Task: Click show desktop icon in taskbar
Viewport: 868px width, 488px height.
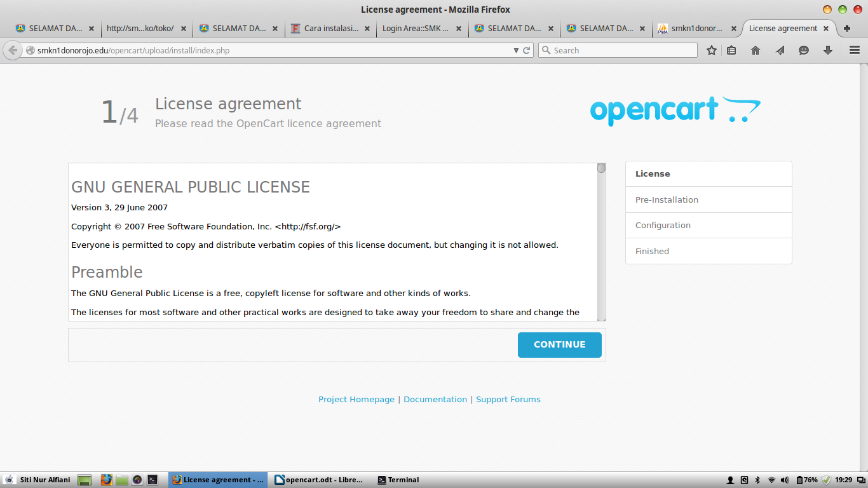Action: click(x=85, y=480)
